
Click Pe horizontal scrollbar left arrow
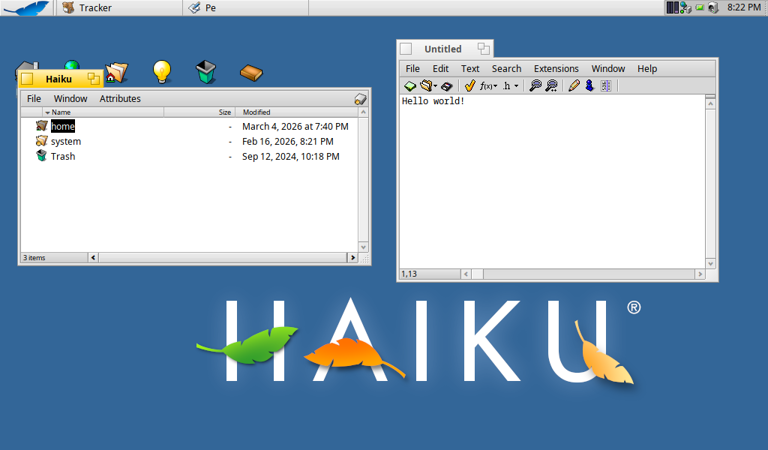pyautogui.click(x=466, y=274)
